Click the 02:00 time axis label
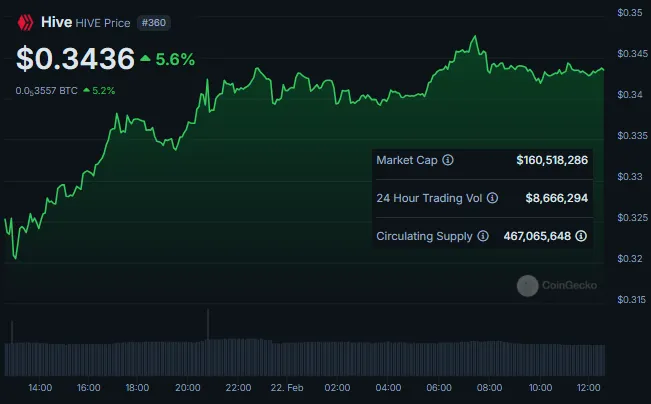The width and height of the screenshot is (651, 404). [337, 388]
